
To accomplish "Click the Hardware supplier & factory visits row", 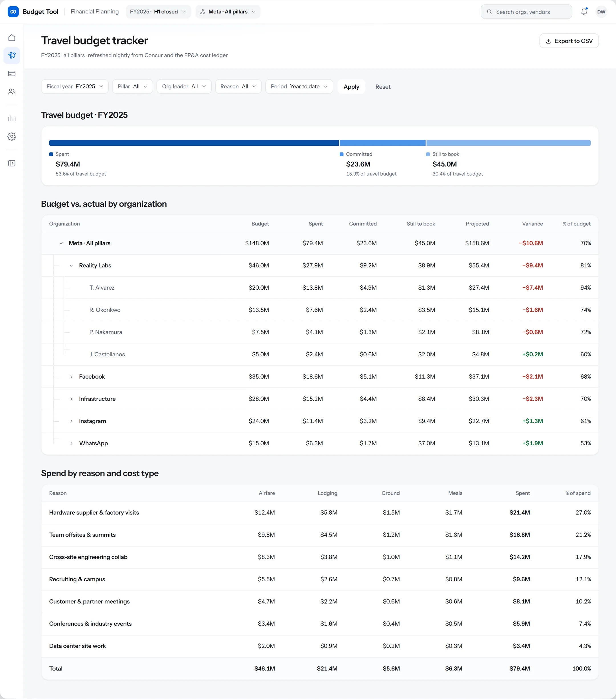I will click(x=320, y=513).
